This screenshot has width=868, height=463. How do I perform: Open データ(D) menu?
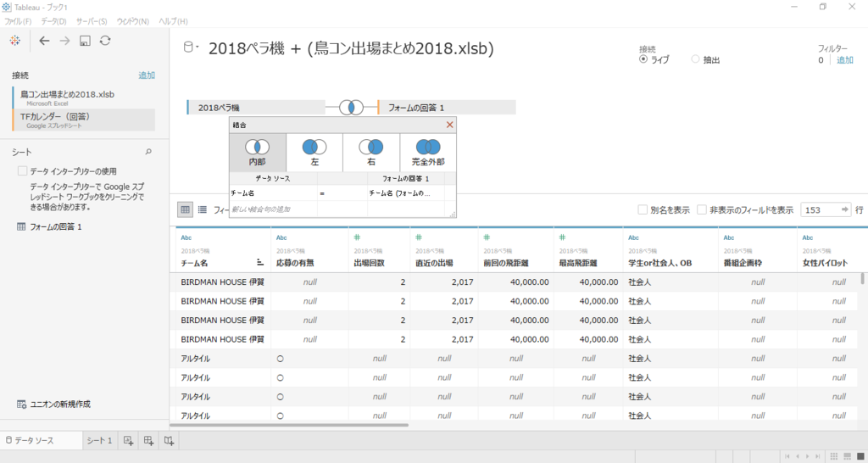tap(53, 21)
